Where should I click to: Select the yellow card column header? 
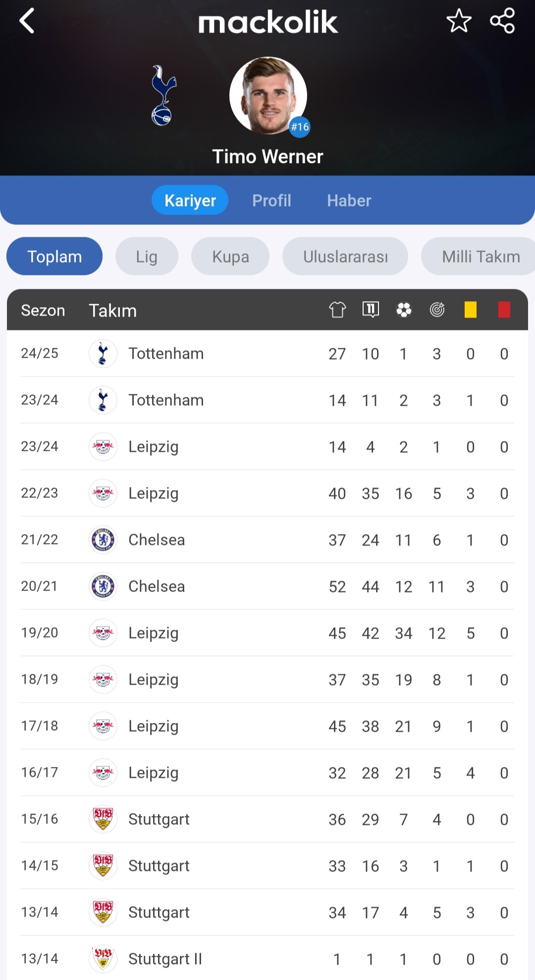click(x=471, y=310)
